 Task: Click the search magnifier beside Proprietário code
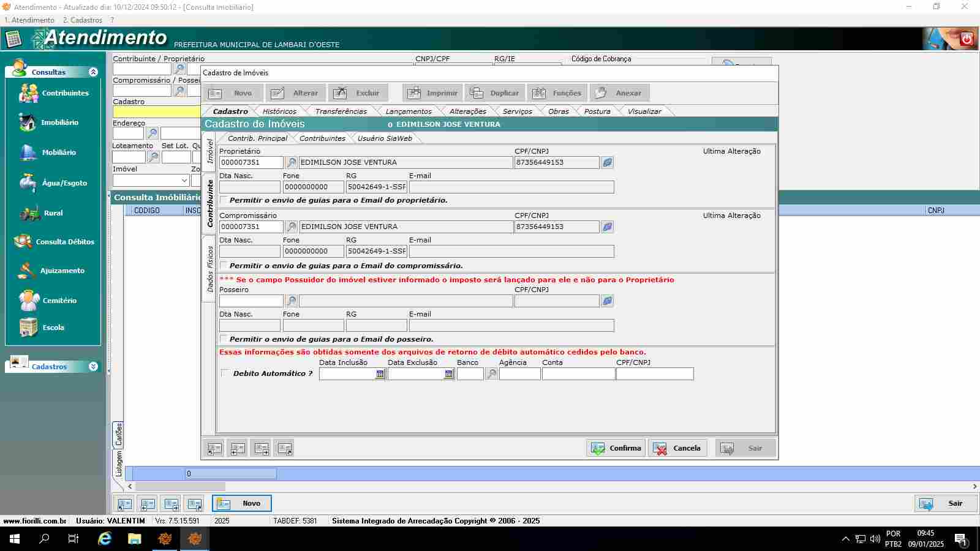292,163
